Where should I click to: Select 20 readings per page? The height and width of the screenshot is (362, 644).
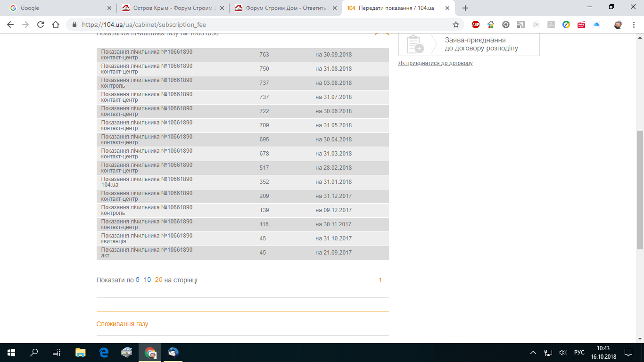[158, 280]
